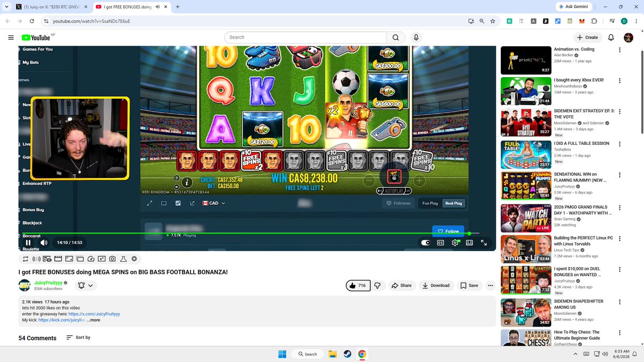Open options for SIDEMEN SHAPESHIFTER AMONG US
Screen dimensions: 644x362
(620, 301)
